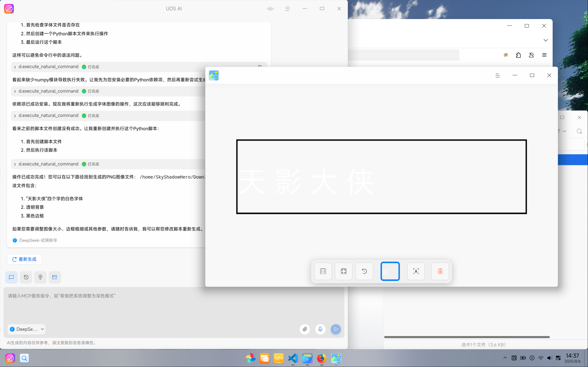Open the UOS AI window menu
588x367 pixels.
coord(287,9)
